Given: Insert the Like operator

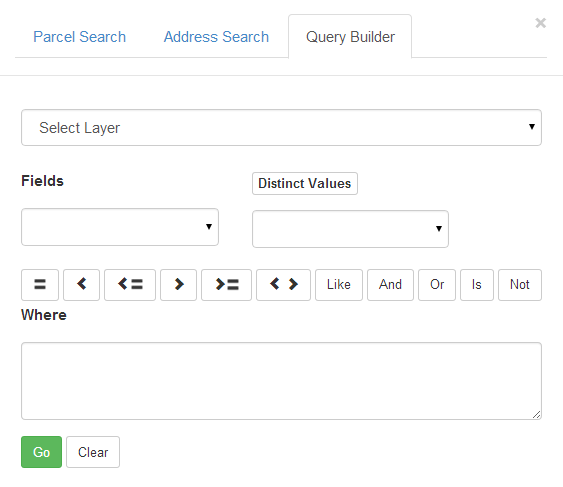Looking at the screenshot, I should [x=339, y=285].
